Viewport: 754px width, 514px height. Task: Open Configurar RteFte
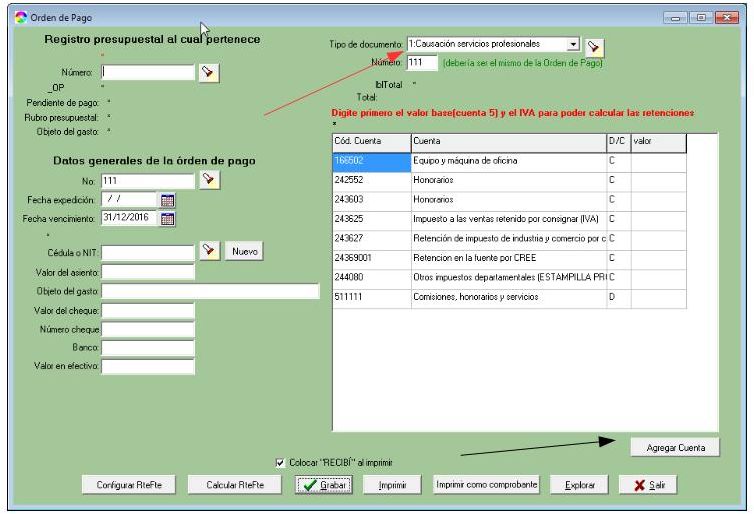(x=129, y=485)
